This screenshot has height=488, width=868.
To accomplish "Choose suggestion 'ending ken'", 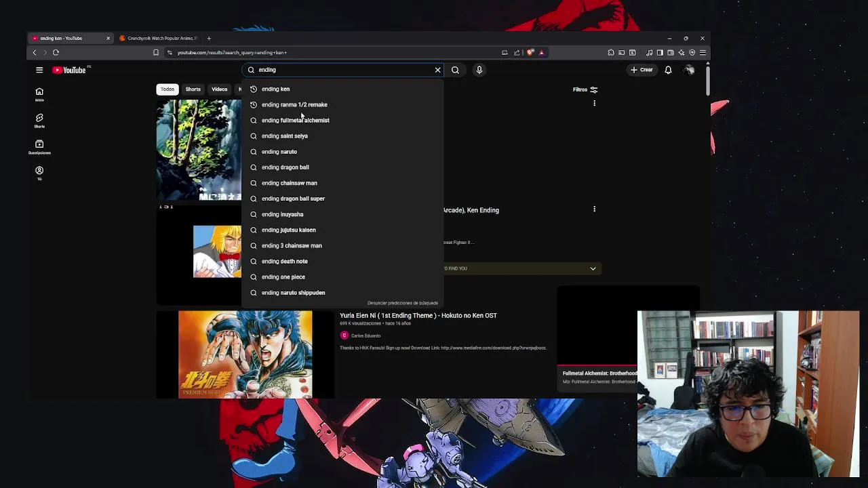I will pos(342,89).
